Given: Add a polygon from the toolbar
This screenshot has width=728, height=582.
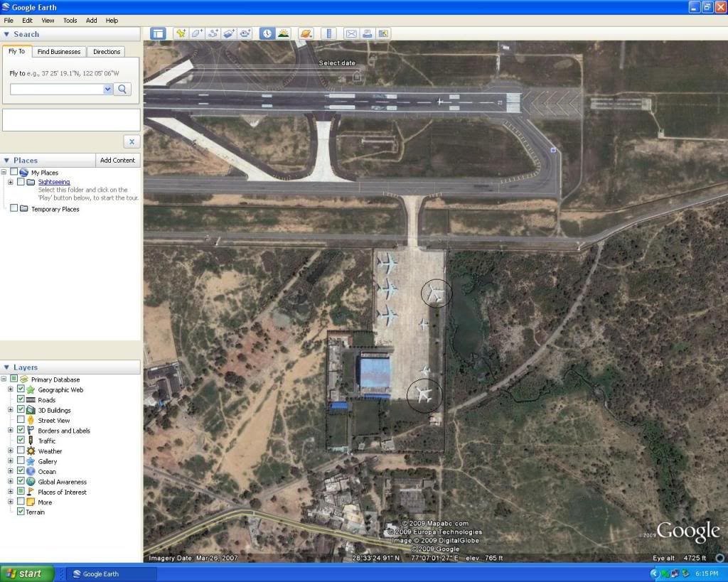Looking at the screenshot, I should click(197, 33).
